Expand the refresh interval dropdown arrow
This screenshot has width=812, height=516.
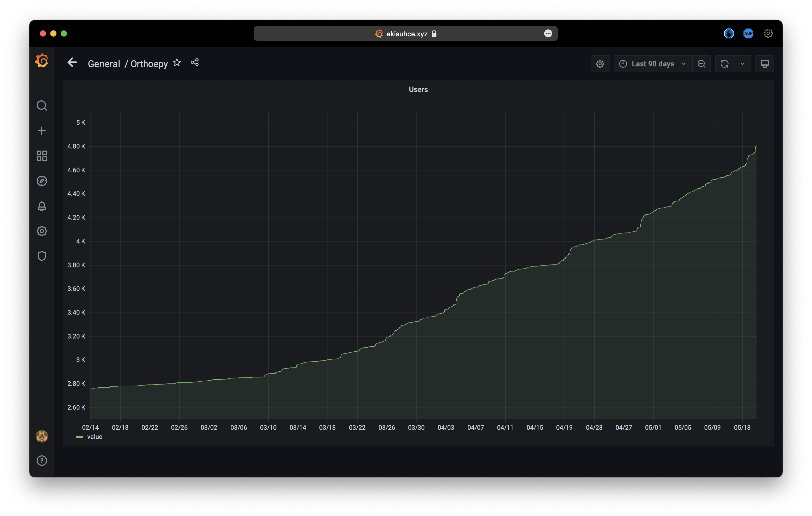click(x=742, y=64)
